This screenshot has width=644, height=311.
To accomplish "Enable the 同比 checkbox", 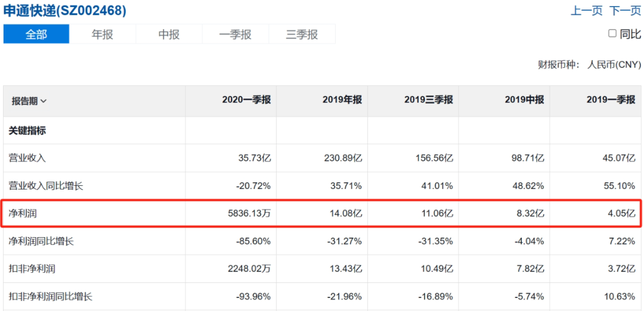I will click(612, 34).
